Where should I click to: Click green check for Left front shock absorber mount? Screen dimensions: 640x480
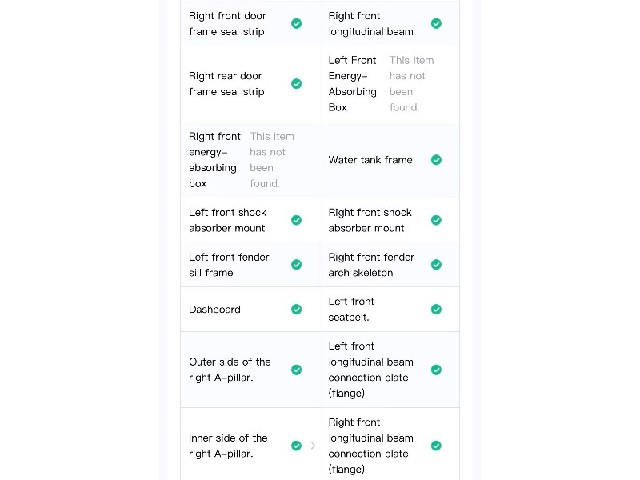click(x=297, y=220)
